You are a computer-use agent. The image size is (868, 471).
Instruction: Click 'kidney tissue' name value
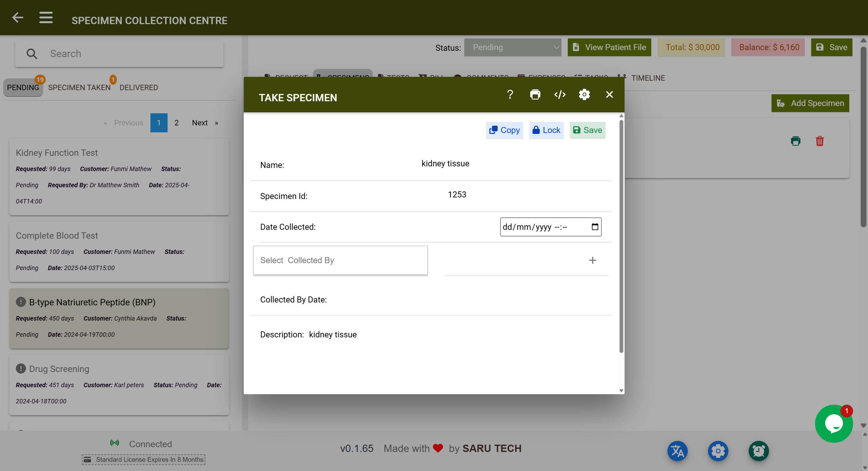pos(445,164)
